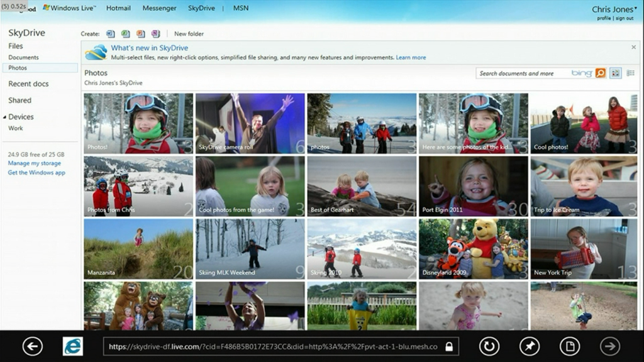Select Files in the sidebar
644x362 pixels.
(x=16, y=46)
